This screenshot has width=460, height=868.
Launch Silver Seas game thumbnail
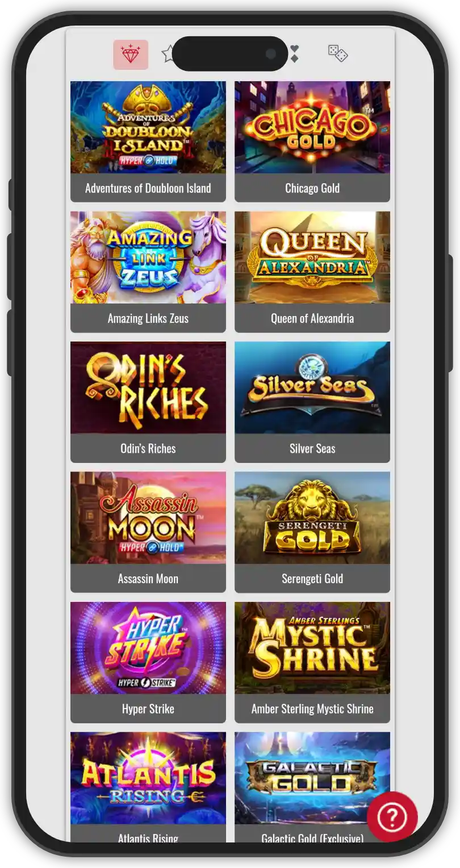[x=312, y=387]
